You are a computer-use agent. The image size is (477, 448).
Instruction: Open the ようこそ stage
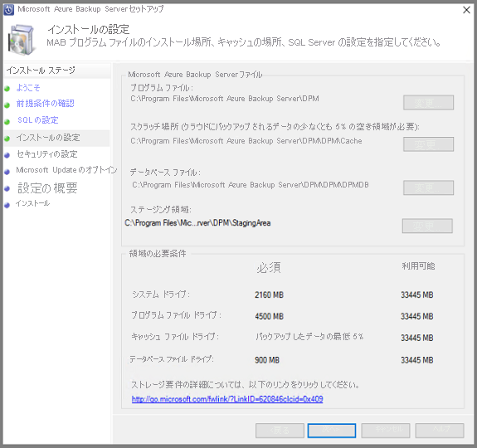coord(28,88)
